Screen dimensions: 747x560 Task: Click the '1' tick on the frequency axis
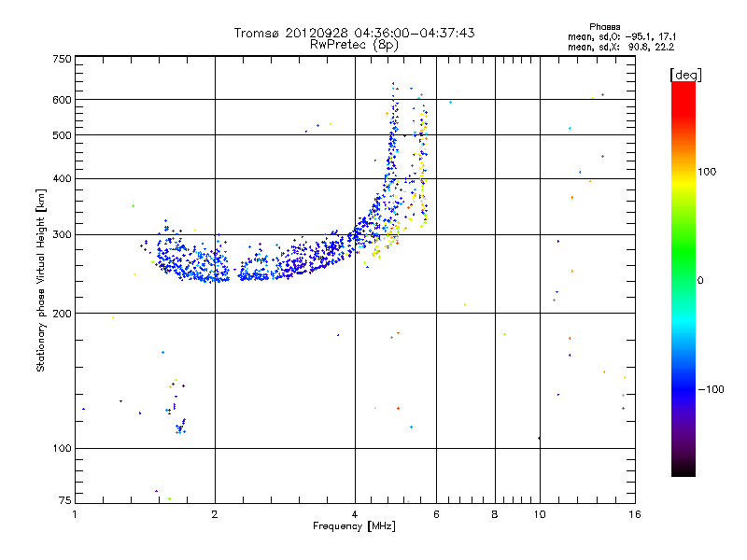tap(75, 514)
